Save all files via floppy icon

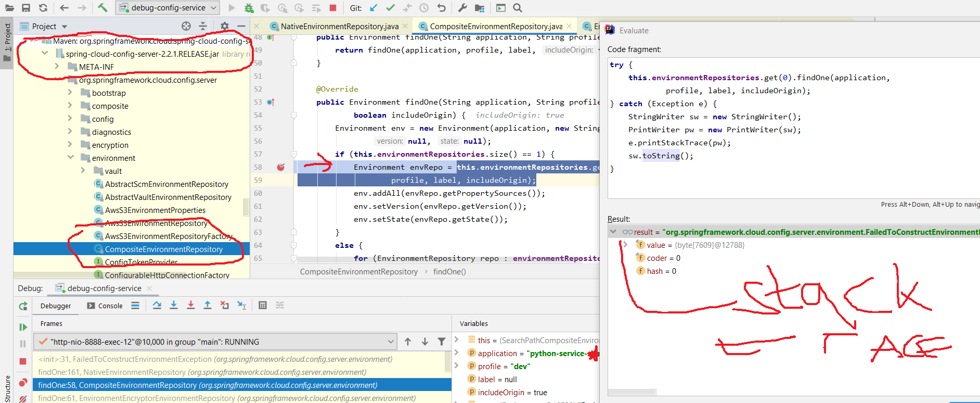(26, 8)
